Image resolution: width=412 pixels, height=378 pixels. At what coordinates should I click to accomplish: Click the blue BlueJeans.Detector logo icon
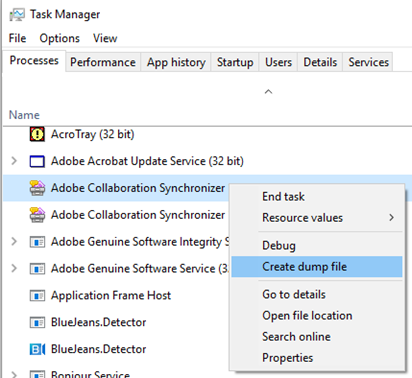click(x=37, y=349)
